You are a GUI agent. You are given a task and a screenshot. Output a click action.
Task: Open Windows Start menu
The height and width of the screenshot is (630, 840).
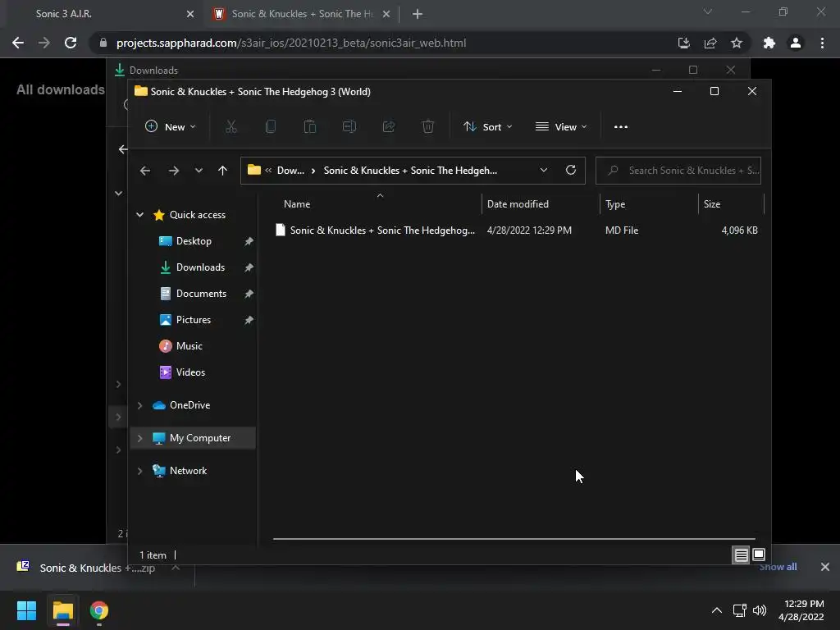coord(26,610)
